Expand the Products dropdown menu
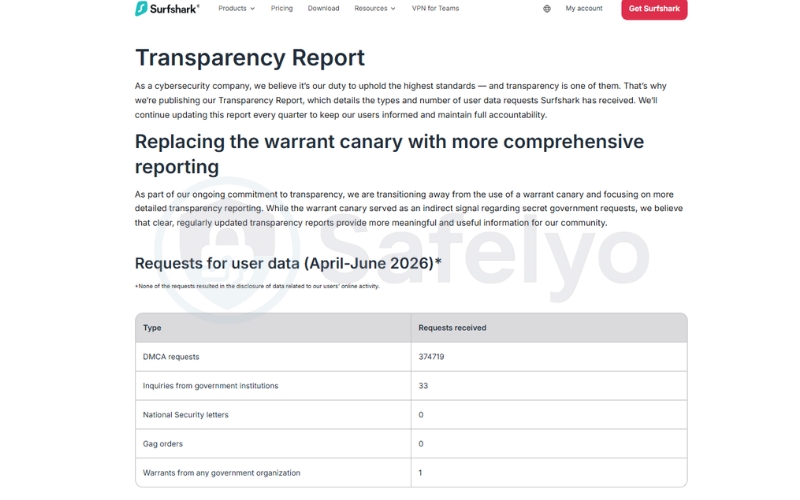This screenshot has width=800, height=500. tap(236, 8)
